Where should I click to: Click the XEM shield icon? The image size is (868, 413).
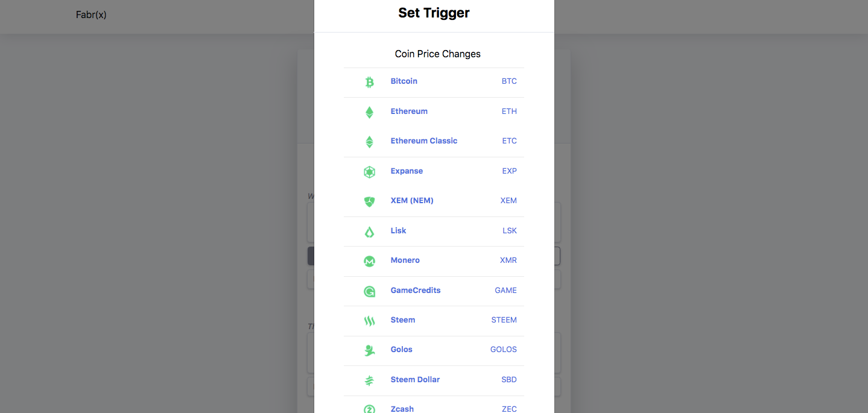click(x=369, y=201)
